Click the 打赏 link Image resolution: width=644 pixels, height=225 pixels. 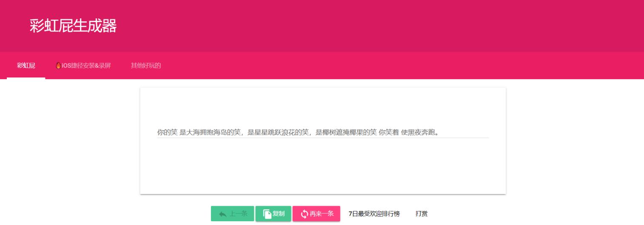[x=422, y=214]
